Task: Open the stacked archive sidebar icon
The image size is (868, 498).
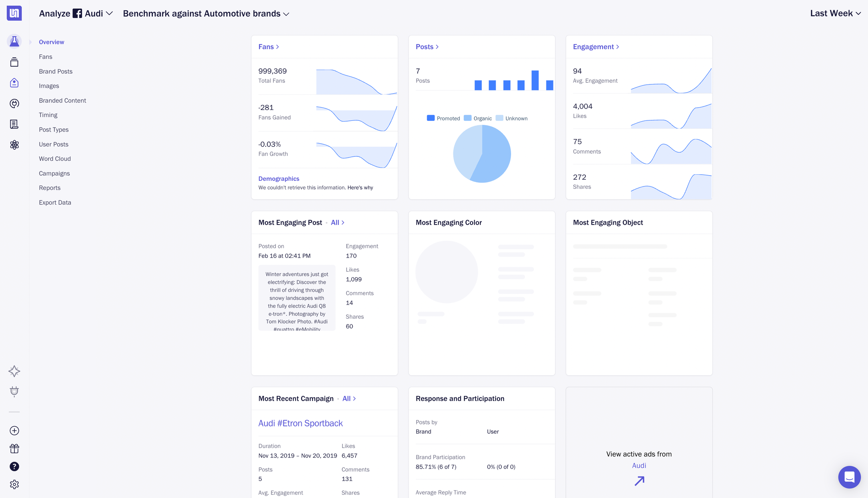Action: click(14, 62)
